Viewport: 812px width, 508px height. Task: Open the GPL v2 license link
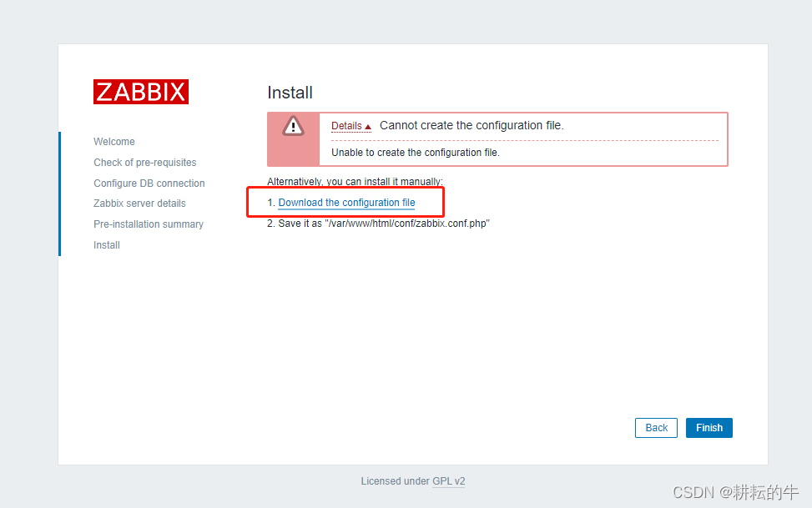coord(448,481)
